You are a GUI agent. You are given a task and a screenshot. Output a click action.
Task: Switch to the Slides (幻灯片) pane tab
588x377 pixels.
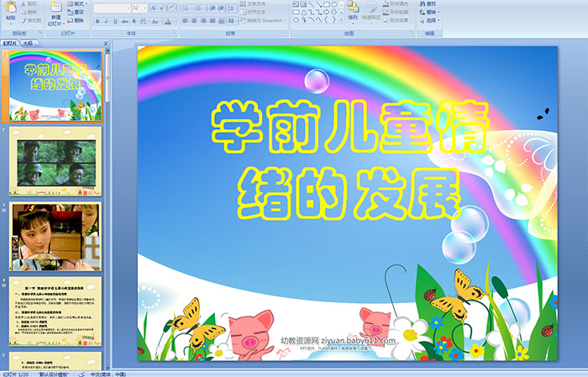tap(10, 44)
